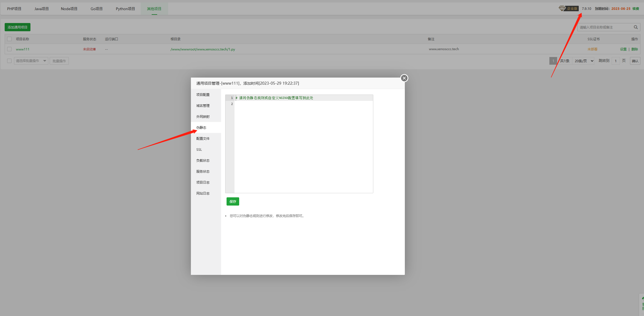The image size is (644, 316).
Task: Select the 其他项目 tab
Action: pyautogui.click(x=154, y=9)
